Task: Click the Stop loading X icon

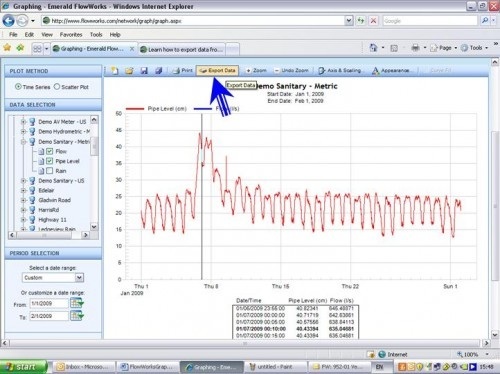Action: tap(373, 21)
